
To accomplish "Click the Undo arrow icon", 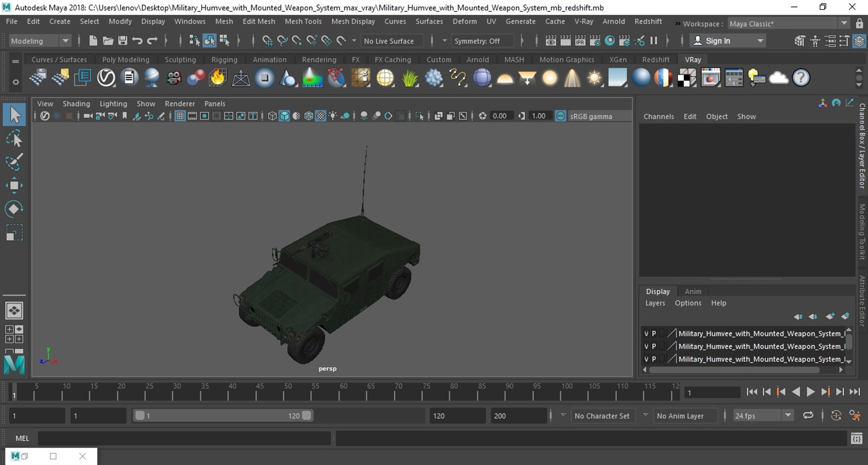I will (137, 41).
